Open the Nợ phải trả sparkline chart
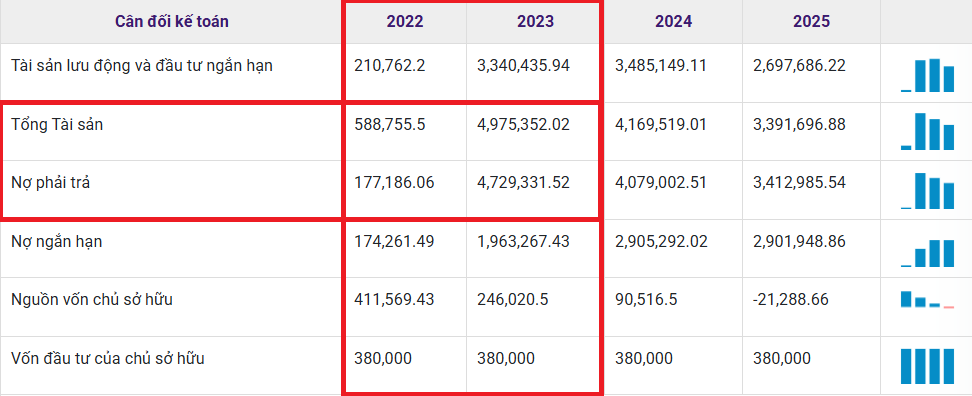 (927, 190)
